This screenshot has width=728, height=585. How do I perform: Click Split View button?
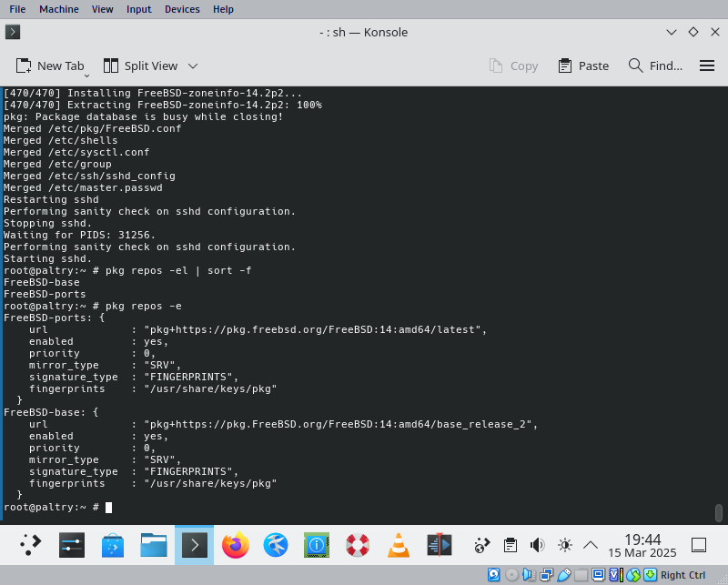[140, 66]
